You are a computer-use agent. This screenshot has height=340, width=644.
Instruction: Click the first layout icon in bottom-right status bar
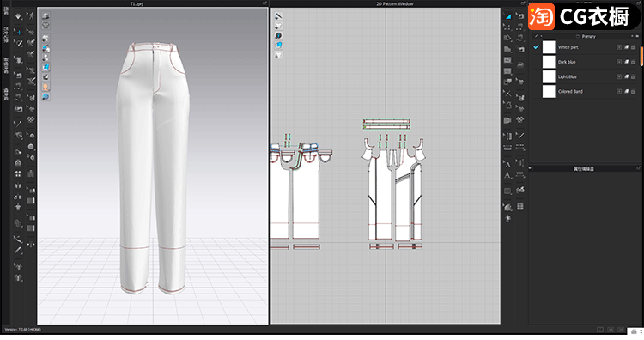pos(600,330)
